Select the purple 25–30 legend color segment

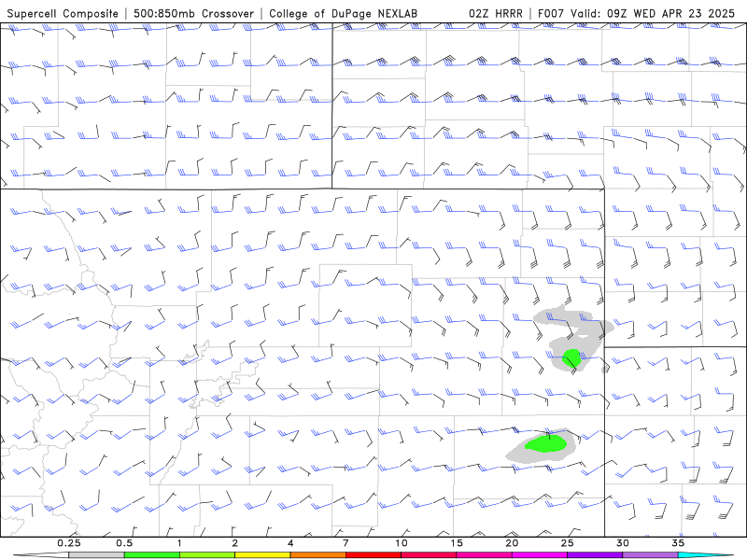click(595, 555)
